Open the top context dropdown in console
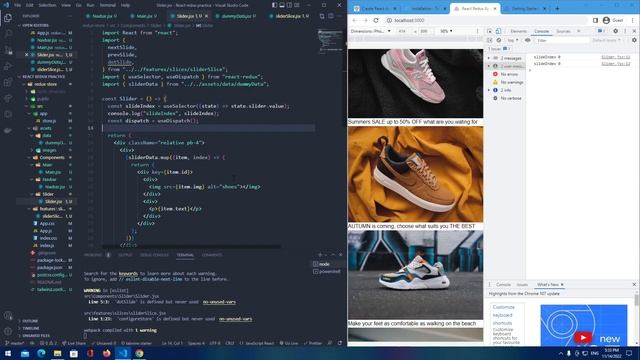Viewport: 640px width, 360px height. (x=513, y=40)
